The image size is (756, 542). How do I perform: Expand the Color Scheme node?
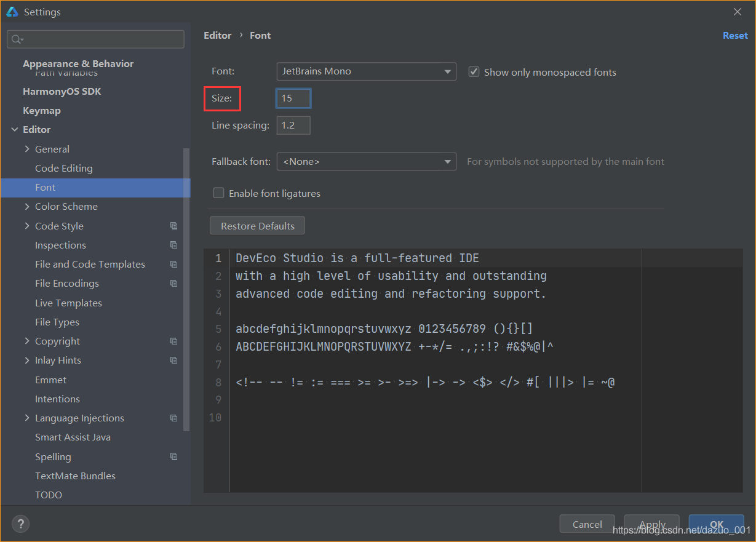27,206
